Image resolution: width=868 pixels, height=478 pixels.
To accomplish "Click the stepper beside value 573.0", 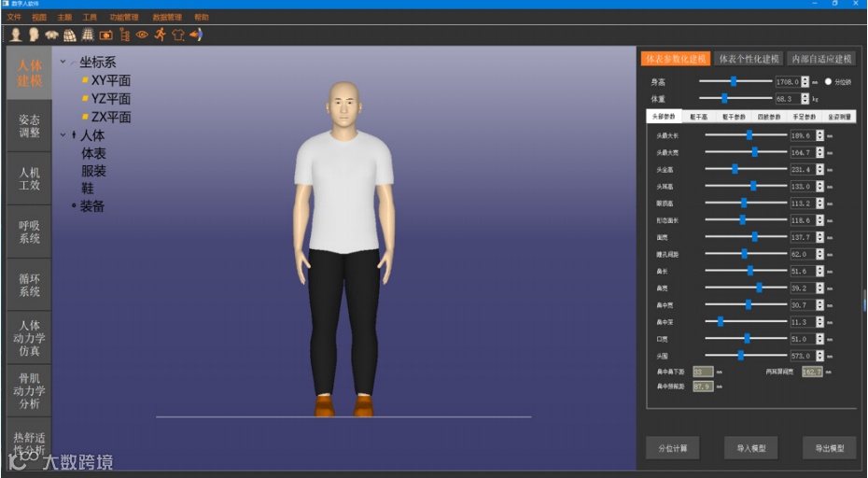I will (819, 356).
